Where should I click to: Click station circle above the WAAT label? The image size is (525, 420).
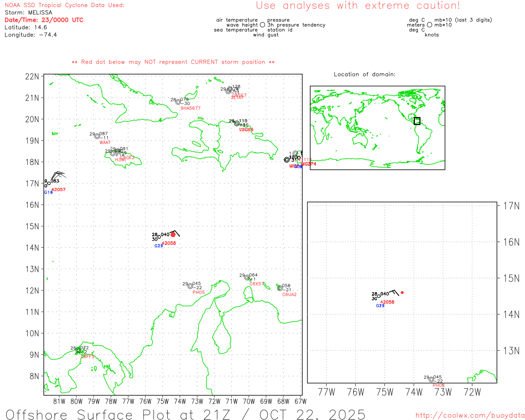(x=97, y=137)
